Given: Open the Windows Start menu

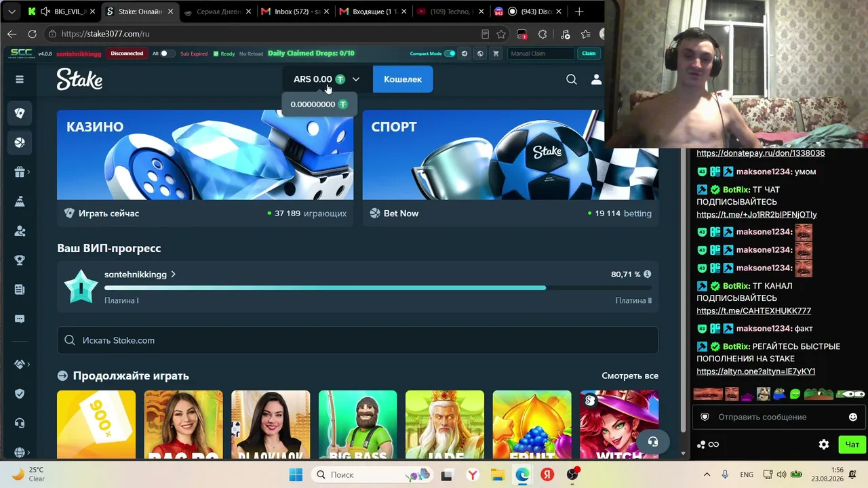Looking at the screenshot, I should pos(296,474).
